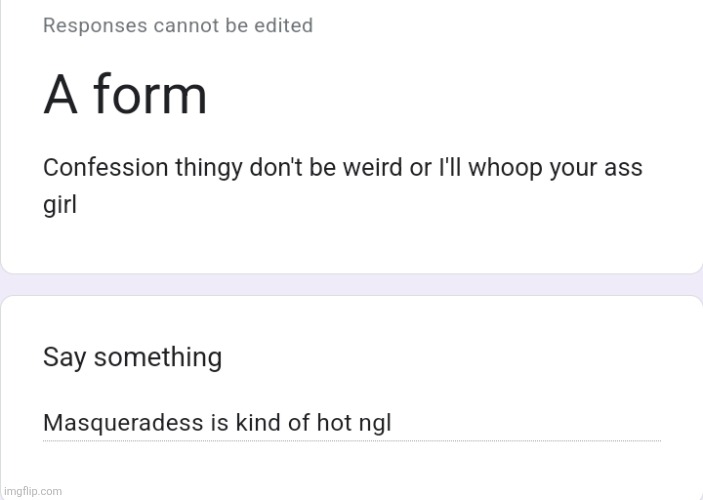Click the dotted underline beneath the answer

[x=352, y=441]
